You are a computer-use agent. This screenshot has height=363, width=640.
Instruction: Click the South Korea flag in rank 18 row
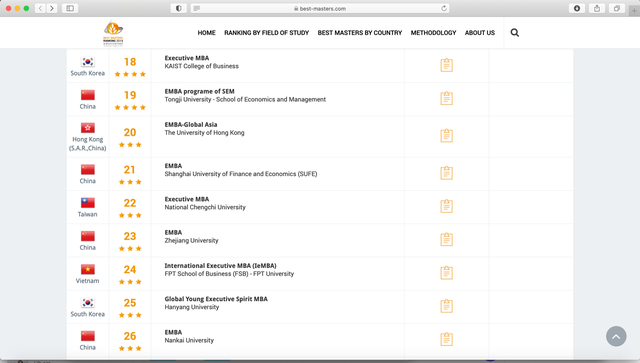point(88,62)
